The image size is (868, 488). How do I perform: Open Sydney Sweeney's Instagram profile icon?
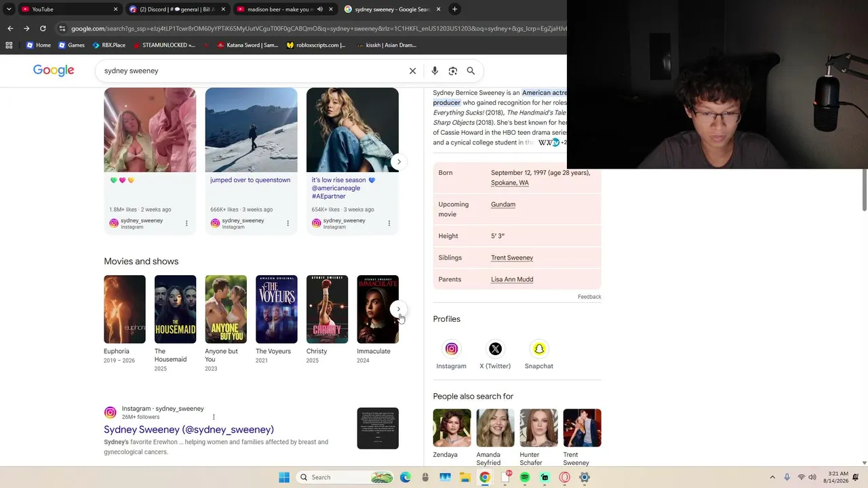click(x=451, y=349)
